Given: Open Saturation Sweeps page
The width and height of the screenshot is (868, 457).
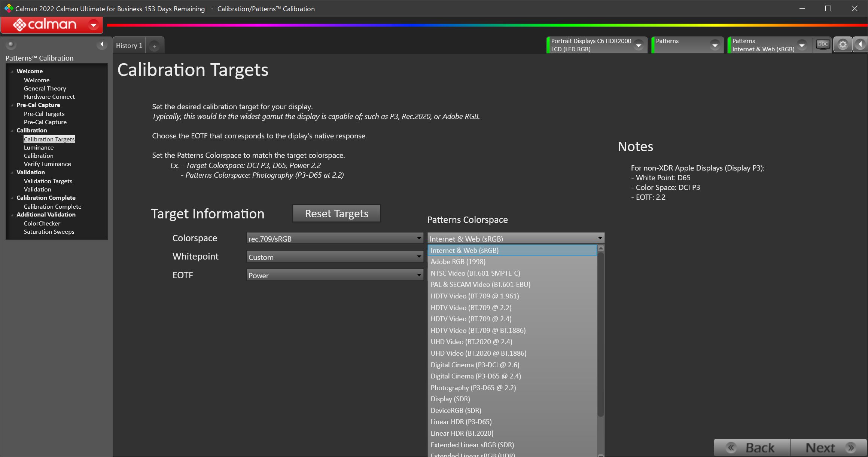Looking at the screenshot, I should tap(49, 231).
